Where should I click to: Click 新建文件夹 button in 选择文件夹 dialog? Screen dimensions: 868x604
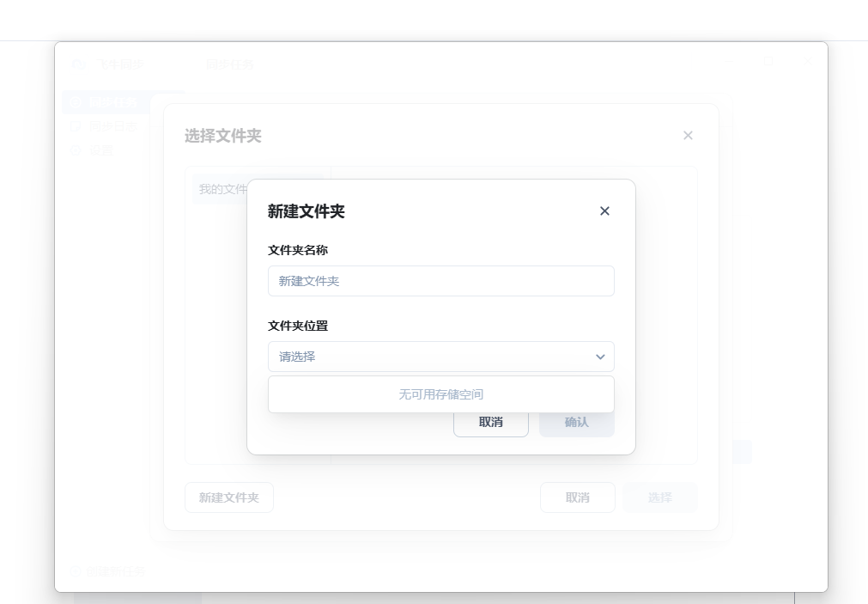229,497
